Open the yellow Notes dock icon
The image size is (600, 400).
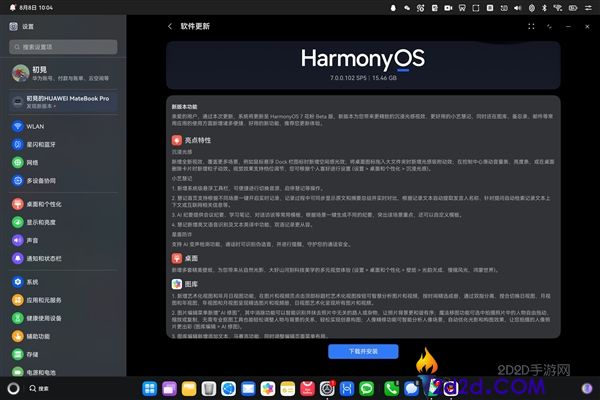[x=287, y=389]
